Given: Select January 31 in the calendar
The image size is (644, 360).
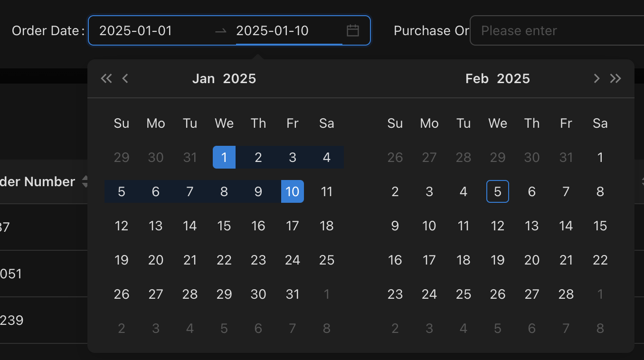Looking at the screenshot, I should (x=293, y=294).
